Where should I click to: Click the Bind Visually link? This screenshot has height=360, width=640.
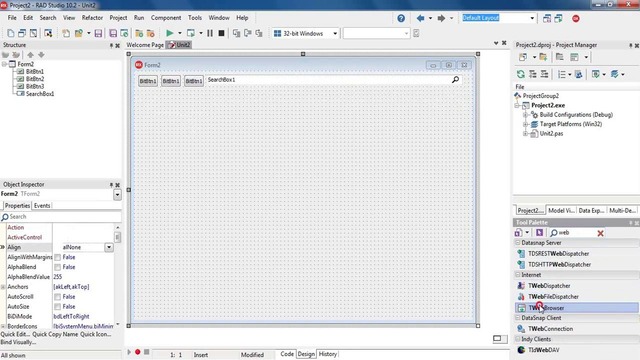click(18, 342)
